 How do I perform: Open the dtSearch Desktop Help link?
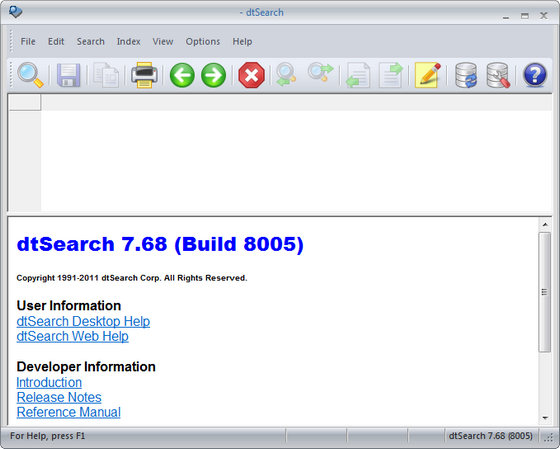(83, 321)
